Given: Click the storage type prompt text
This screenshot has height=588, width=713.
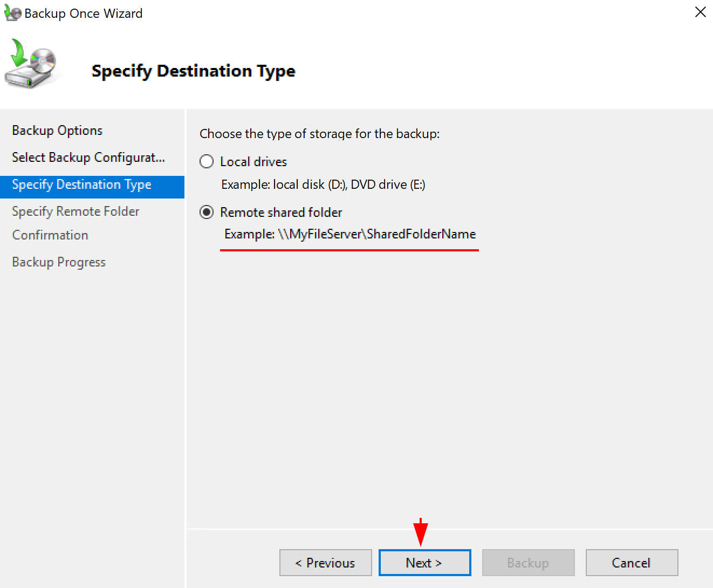Looking at the screenshot, I should tap(319, 134).
